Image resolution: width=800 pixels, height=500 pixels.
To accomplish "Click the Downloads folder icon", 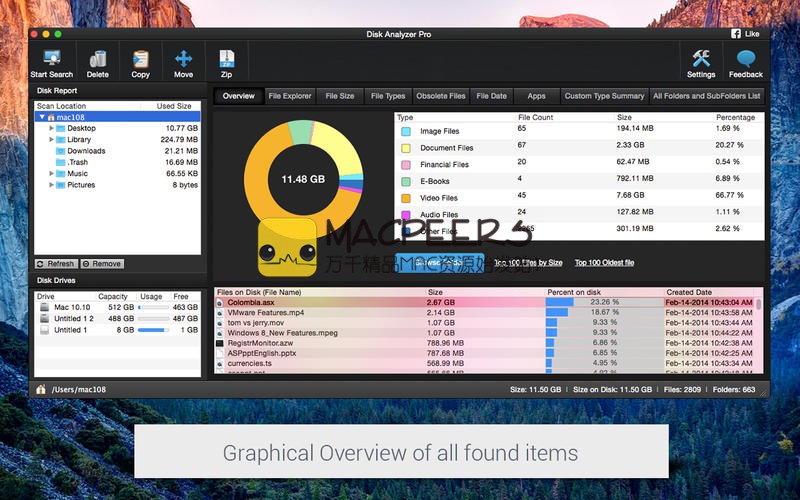I will point(60,151).
